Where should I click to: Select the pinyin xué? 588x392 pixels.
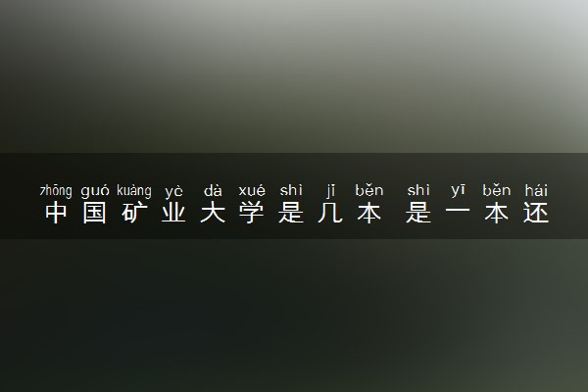coord(252,190)
